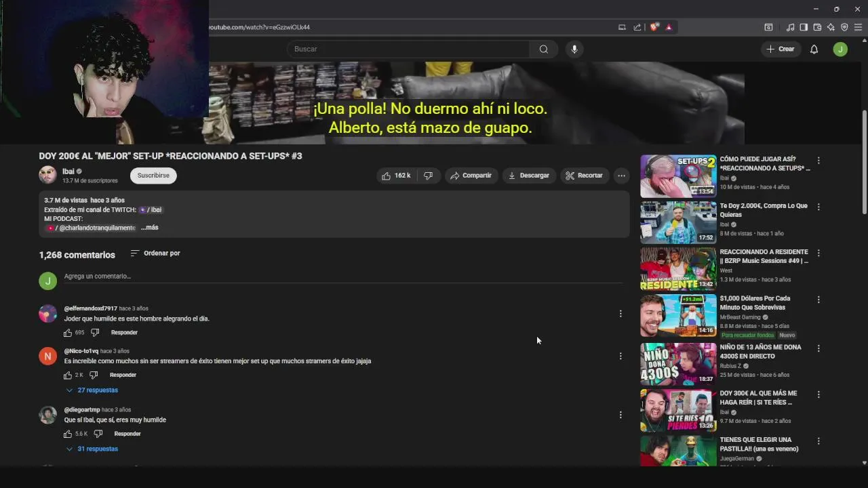Click Ibai channel avatar under title
868x488 pixels.
tap(47, 175)
